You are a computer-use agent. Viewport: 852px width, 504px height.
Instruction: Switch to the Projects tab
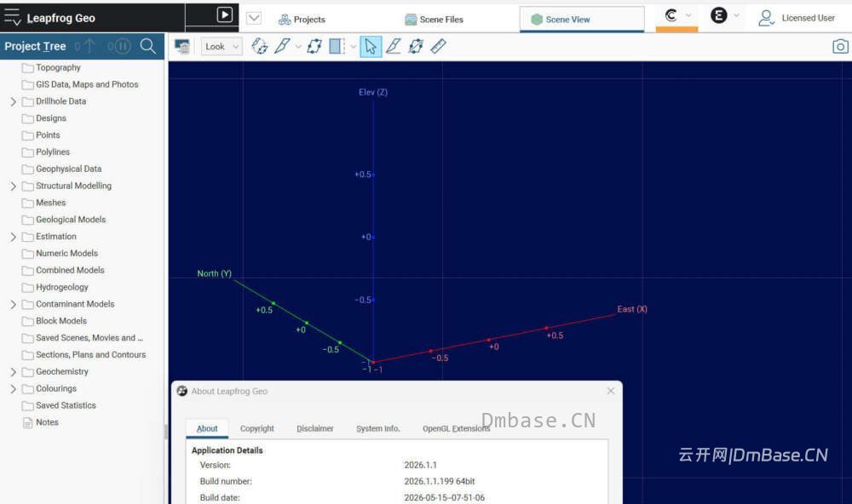[302, 20]
